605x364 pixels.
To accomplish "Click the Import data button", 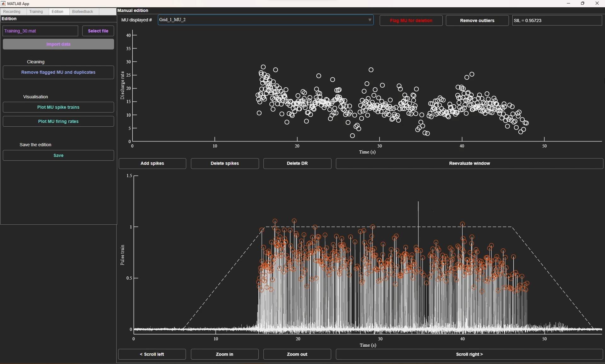I will click(x=58, y=44).
